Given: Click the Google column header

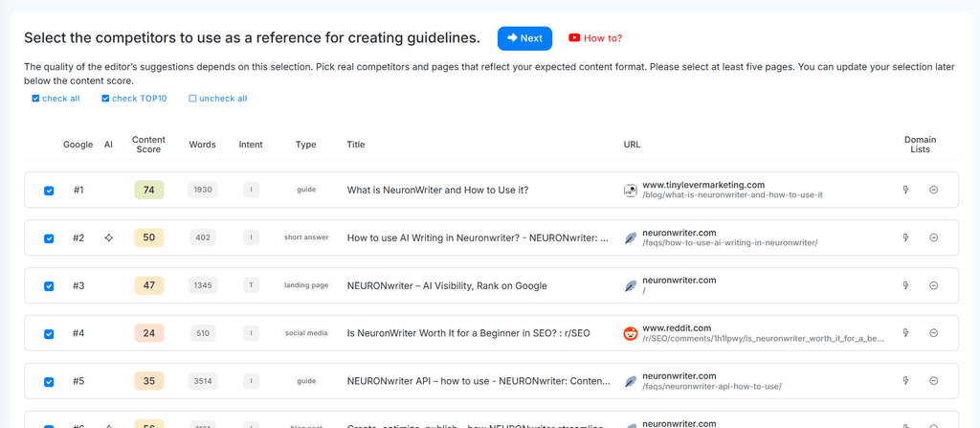Looking at the screenshot, I should tap(78, 145).
